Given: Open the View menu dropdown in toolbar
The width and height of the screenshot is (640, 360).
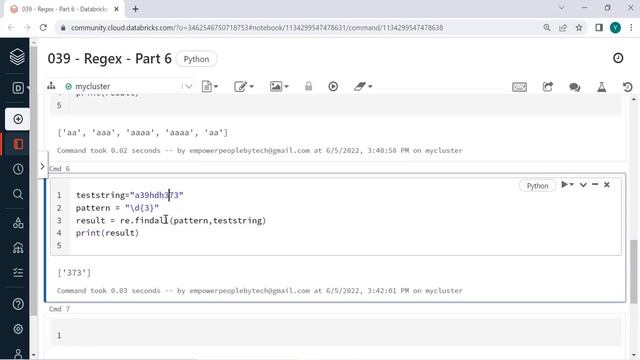Looking at the screenshot, I should [x=279, y=87].
